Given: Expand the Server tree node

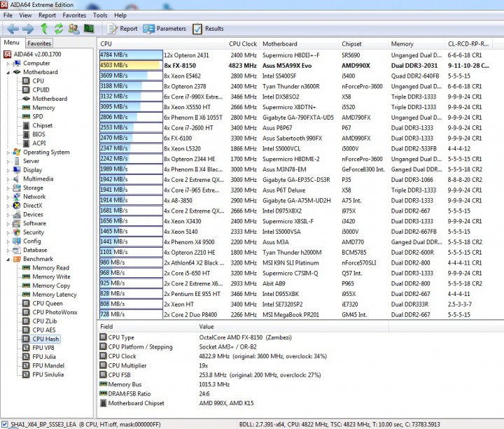Looking at the screenshot, I should pyautogui.click(x=8, y=162).
